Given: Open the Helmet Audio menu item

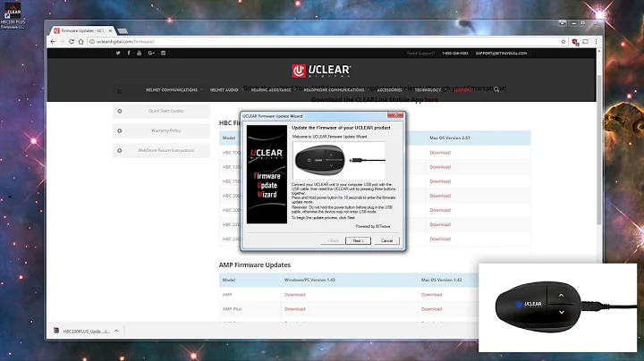Looking at the screenshot, I should click(x=224, y=90).
